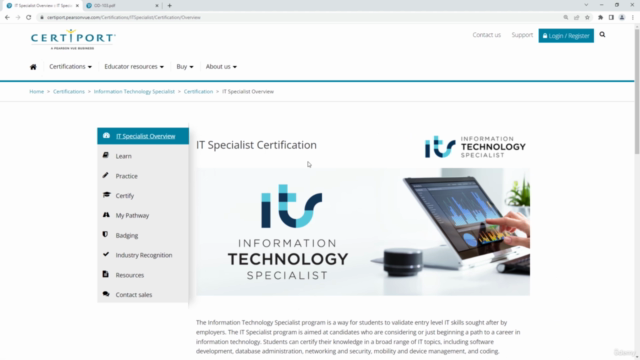Open the Contact sales sidebar item
The image size is (640, 360).
(143, 294)
